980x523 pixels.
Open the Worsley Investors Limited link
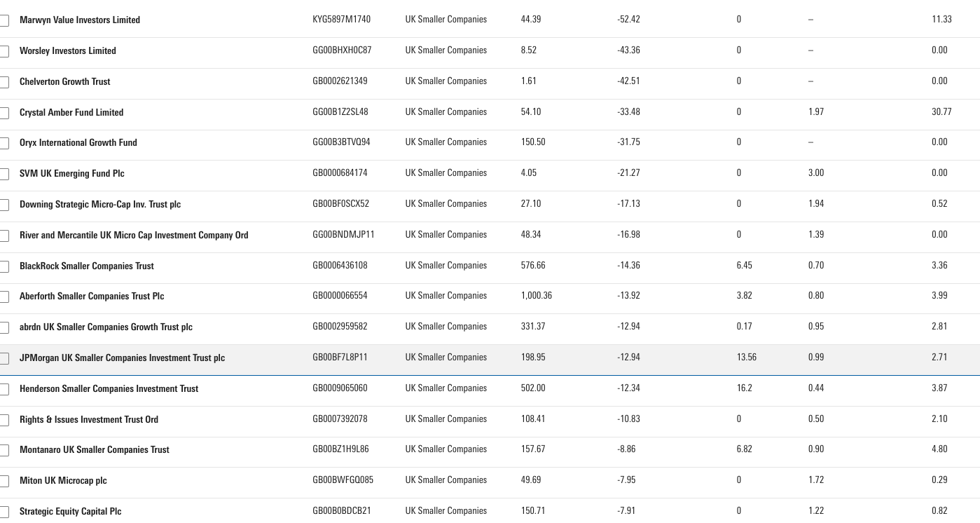coord(68,50)
